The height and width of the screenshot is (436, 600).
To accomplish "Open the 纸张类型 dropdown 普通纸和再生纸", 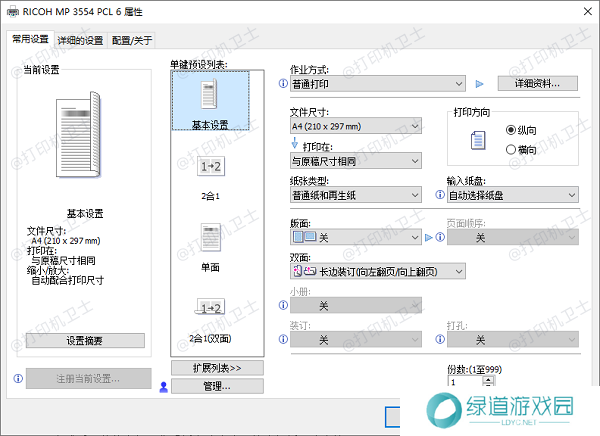I will click(356, 195).
